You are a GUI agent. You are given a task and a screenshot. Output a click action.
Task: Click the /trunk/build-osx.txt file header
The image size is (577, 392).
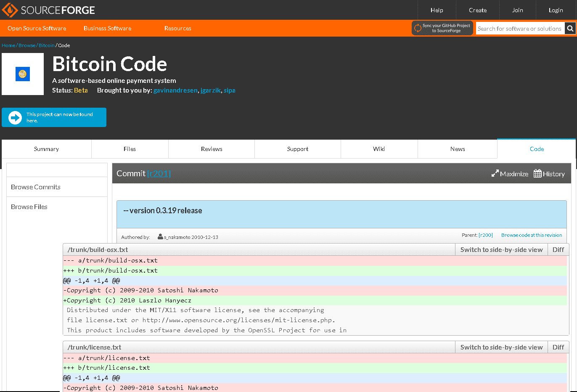pyautogui.click(x=98, y=249)
